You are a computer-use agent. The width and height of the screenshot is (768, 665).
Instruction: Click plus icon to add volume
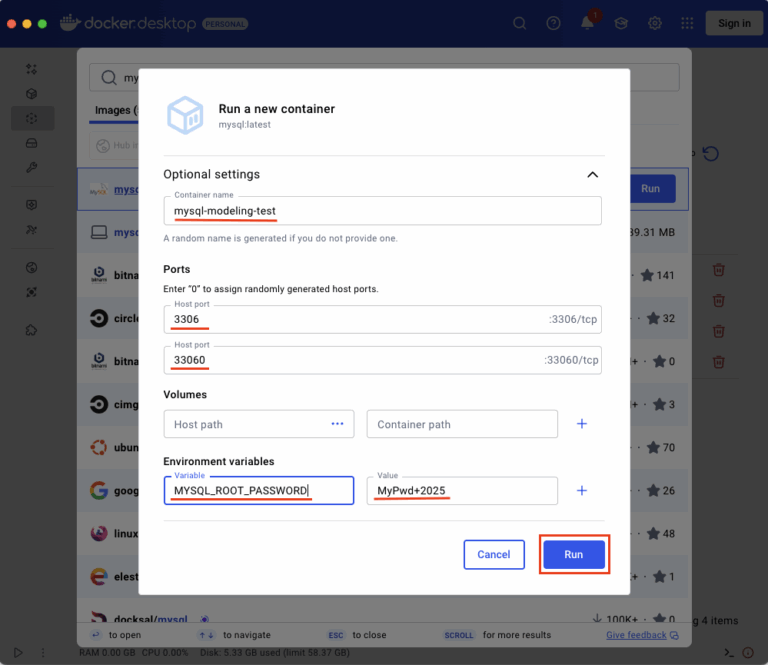point(582,424)
